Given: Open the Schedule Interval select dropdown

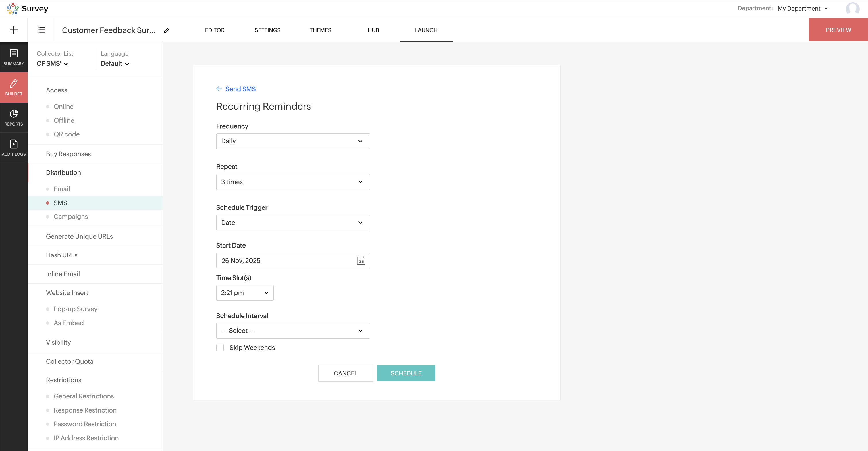Looking at the screenshot, I should coord(292,331).
